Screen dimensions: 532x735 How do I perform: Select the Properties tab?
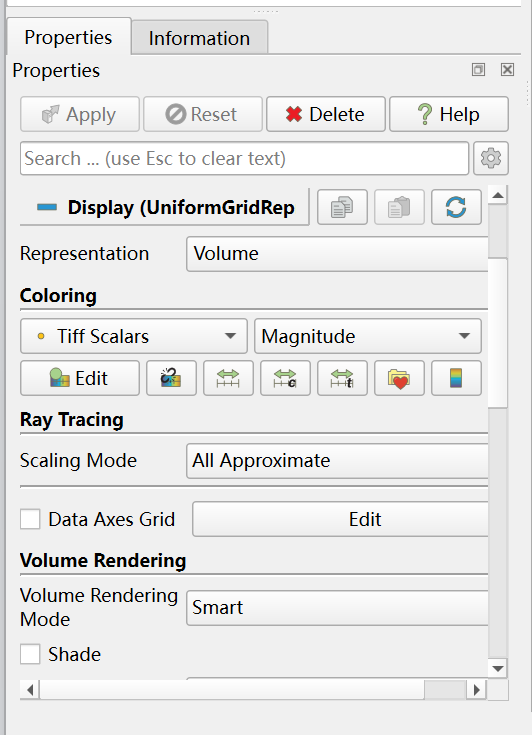(68, 37)
